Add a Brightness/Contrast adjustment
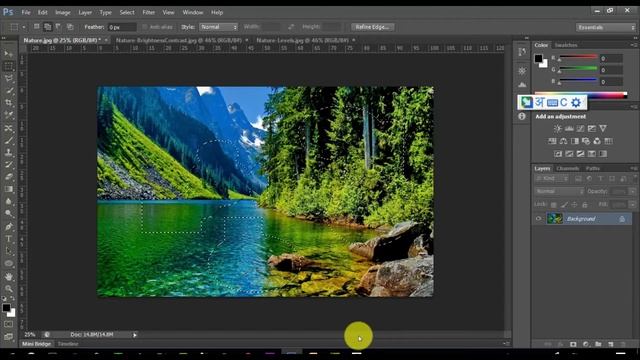Image resolution: width=640 pixels, height=360 pixels. pos(558,129)
